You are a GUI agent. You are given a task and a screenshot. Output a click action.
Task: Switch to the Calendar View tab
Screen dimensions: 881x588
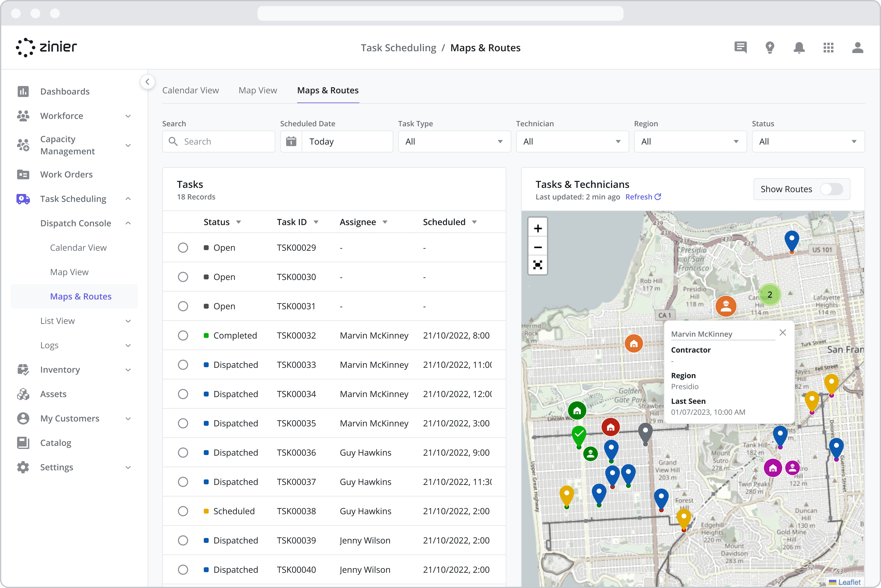pos(190,90)
